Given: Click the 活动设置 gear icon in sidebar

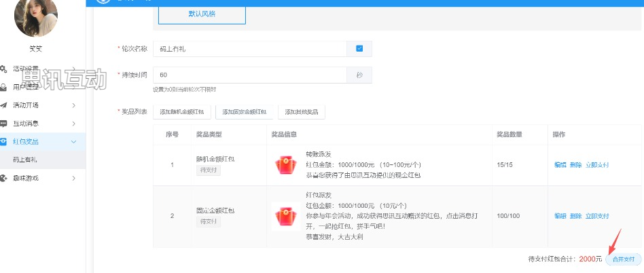Looking at the screenshot, I should (x=3, y=69).
